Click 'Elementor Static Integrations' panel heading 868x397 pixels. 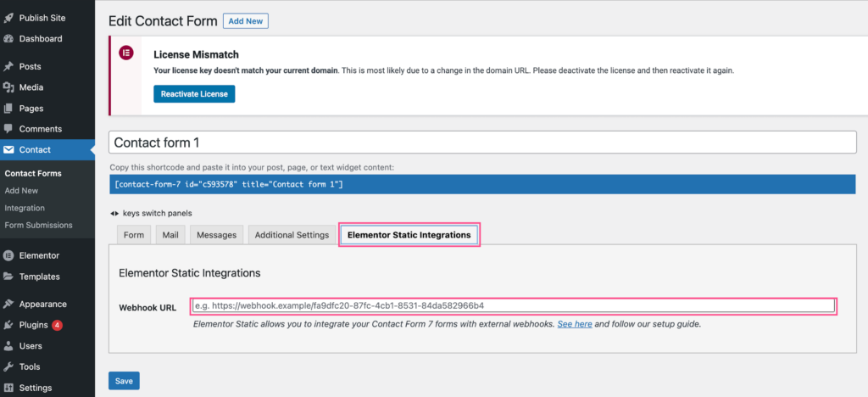tap(190, 273)
